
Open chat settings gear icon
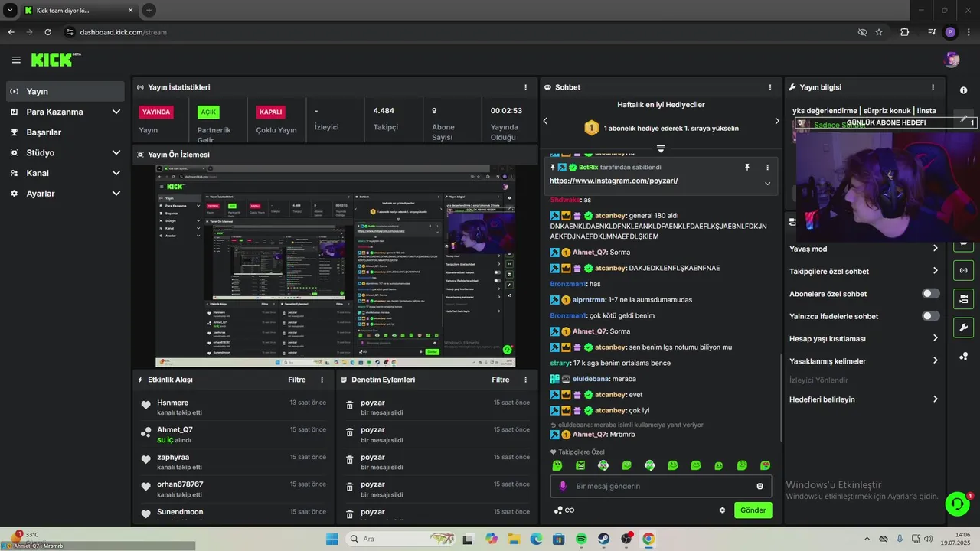[x=721, y=510]
